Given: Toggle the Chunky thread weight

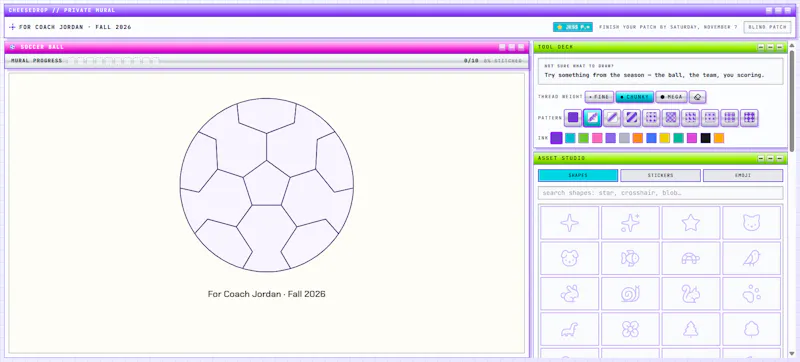Looking at the screenshot, I should [x=634, y=97].
